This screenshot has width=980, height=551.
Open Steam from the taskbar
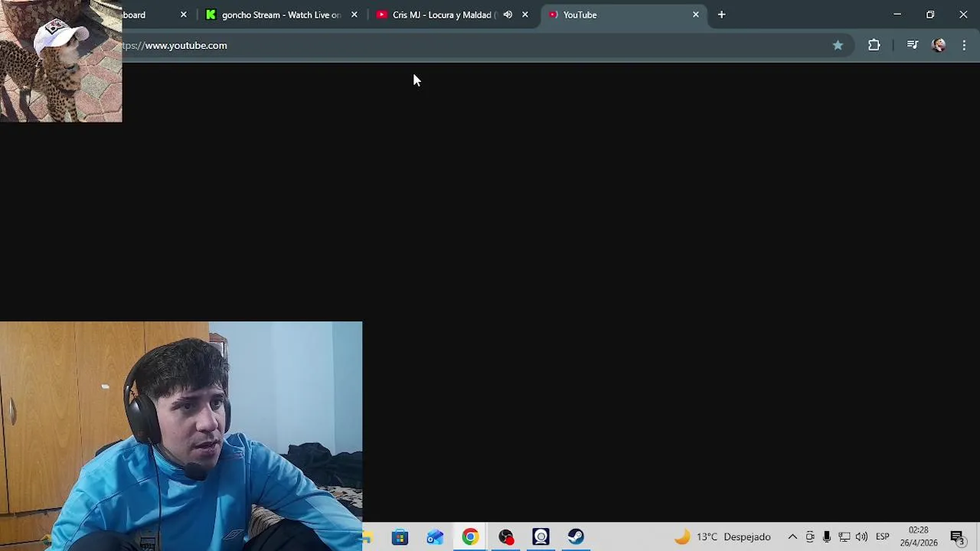(576, 537)
